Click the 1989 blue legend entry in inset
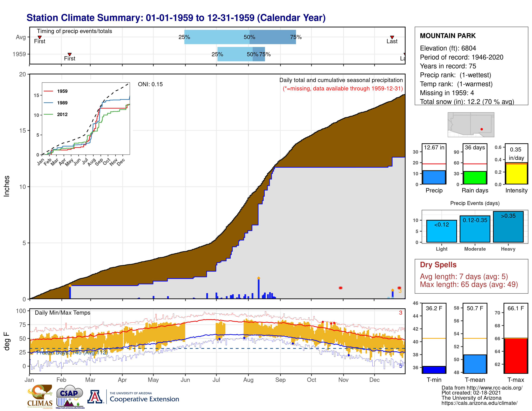This screenshot has width=532, height=411. coord(56,103)
